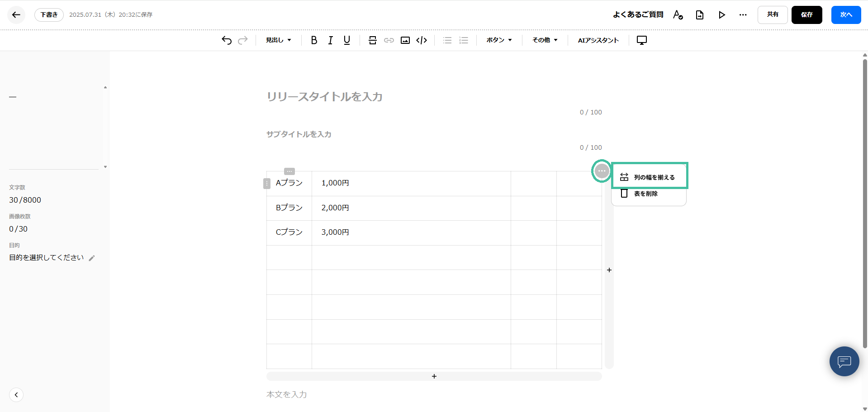Image resolution: width=868 pixels, height=412 pixels.
Task: Click the 共有 share button
Action: (x=772, y=14)
